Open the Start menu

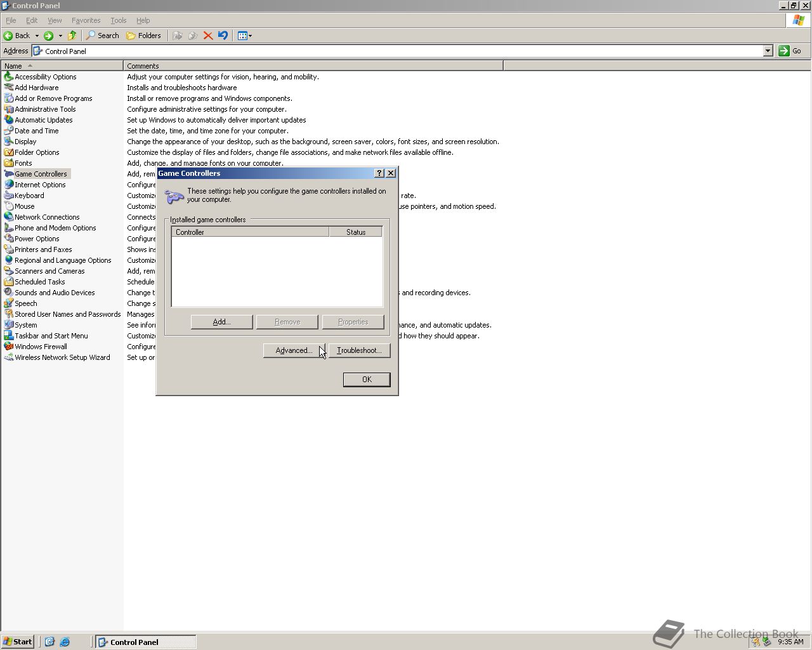18,642
